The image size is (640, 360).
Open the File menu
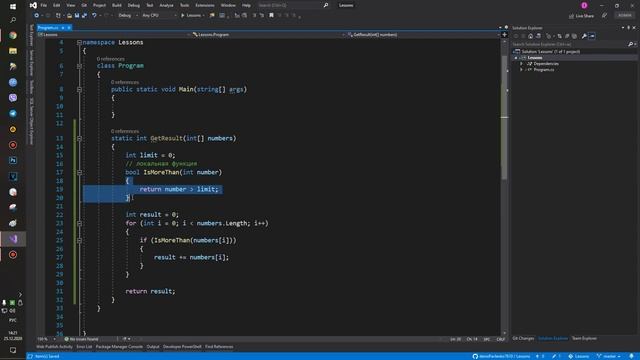pos(44,5)
